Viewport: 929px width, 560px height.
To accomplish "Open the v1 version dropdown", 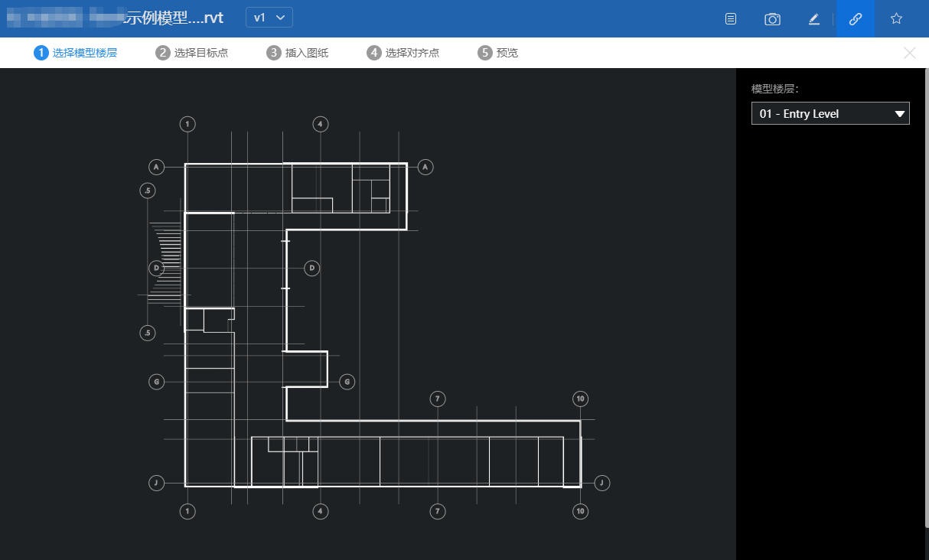I will click(x=269, y=18).
